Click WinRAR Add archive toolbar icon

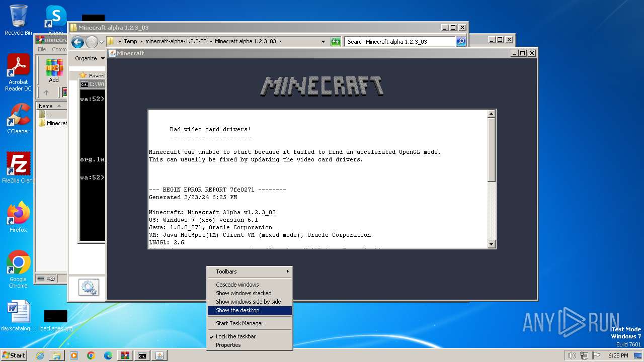pos(54,70)
